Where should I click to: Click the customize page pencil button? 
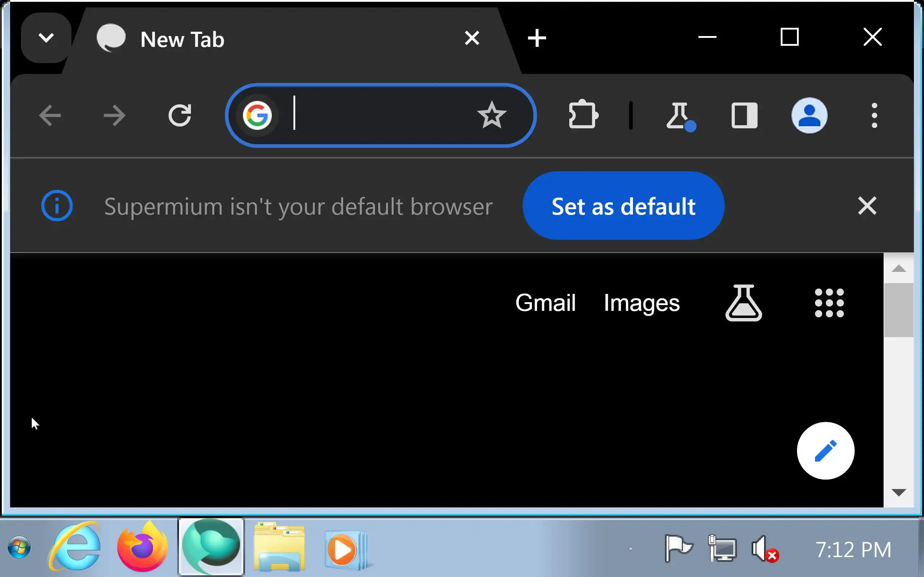tap(825, 451)
